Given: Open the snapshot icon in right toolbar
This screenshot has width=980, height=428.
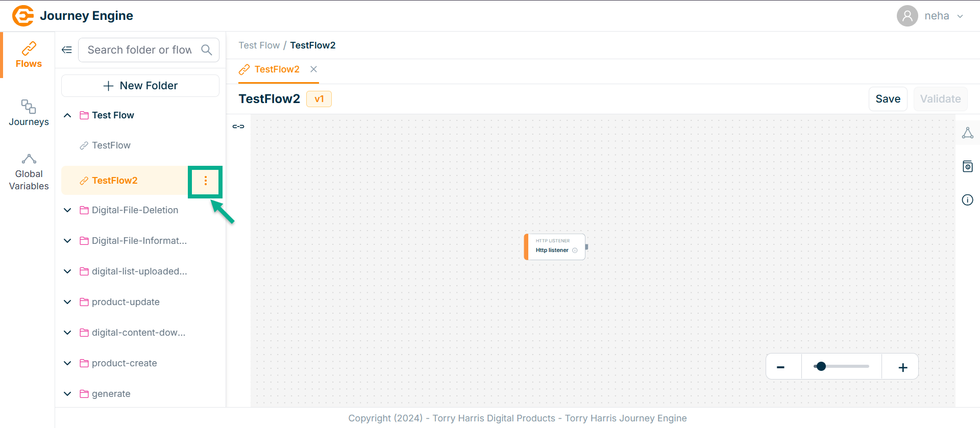Looking at the screenshot, I should [967, 166].
